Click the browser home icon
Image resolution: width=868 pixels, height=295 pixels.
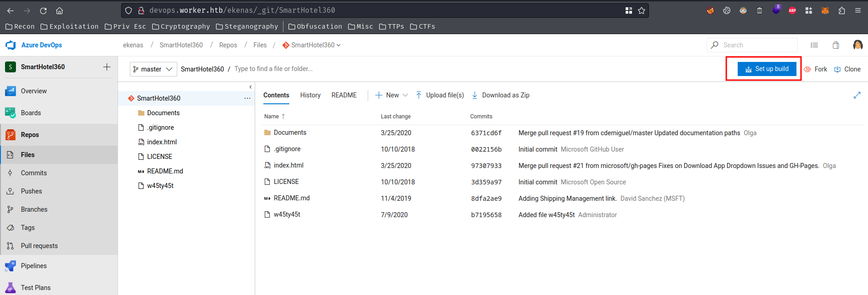(59, 10)
